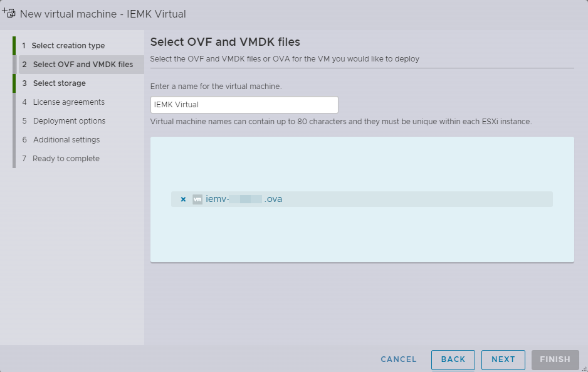Click the virtual machine name input field
Viewport: 588px width, 372px height.
pyautogui.click(x=243, y=104)
